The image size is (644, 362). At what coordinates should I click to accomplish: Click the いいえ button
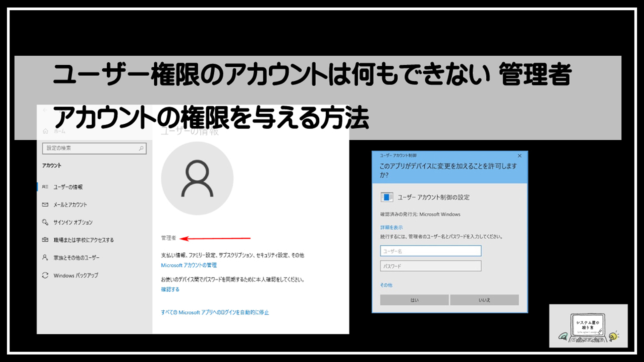[484, 300]
